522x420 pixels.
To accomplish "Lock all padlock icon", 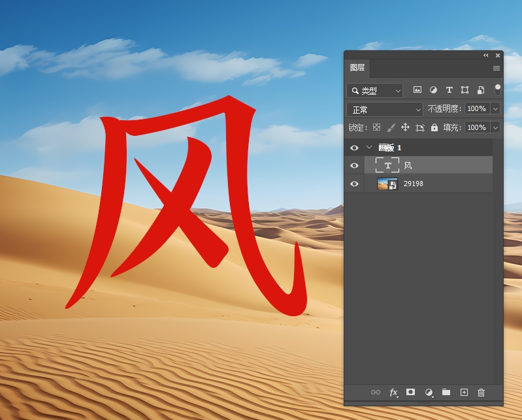I will coord(434,127).
